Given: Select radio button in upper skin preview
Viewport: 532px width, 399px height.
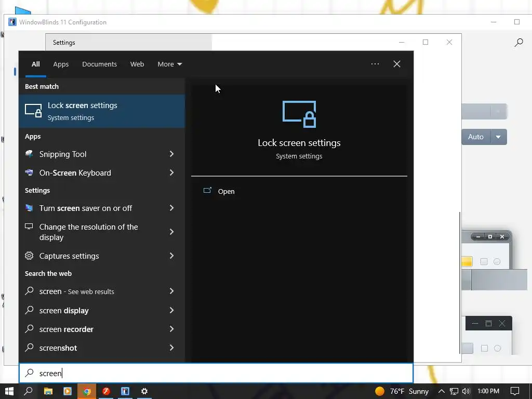Looking at the screenshot, I should click(x=497, y=262).
